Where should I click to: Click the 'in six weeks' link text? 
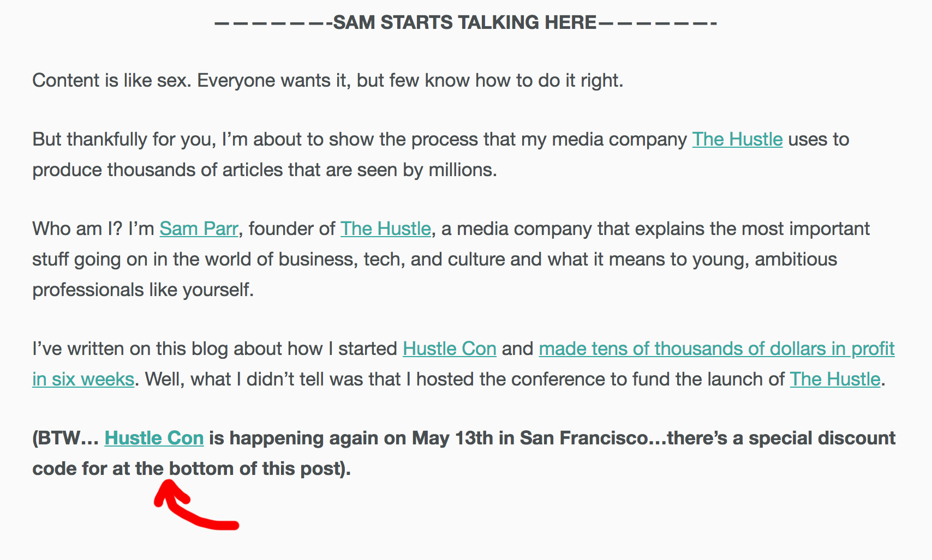pyautogui.click(x=83, y=380)
